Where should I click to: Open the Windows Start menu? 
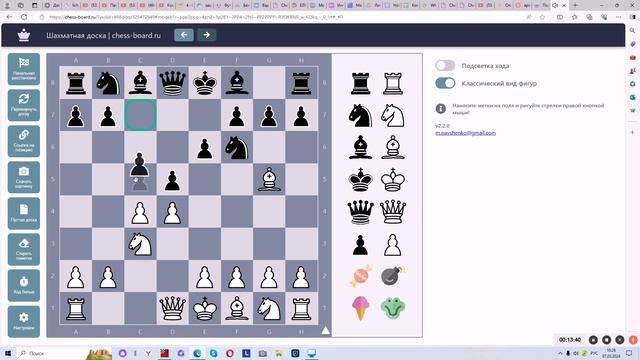8,353
